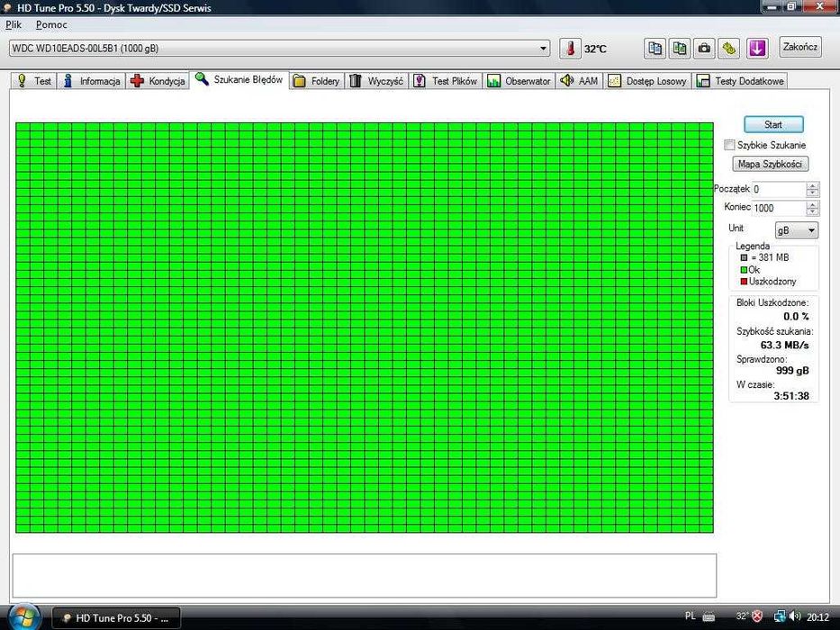
Task: Open the Pomoc menu
Action: [x=51, y=24]
